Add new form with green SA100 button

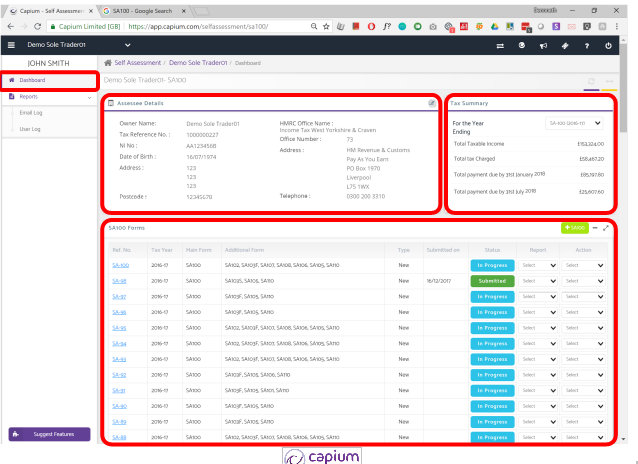coord(575,228)
